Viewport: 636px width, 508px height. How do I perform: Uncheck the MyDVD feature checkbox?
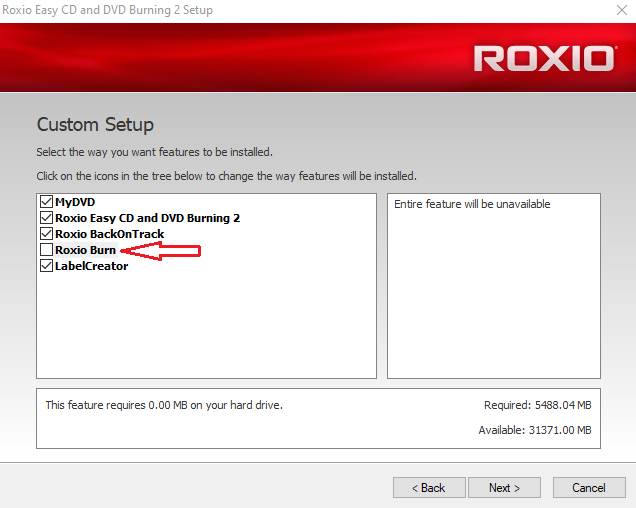[x=46, y=202]
